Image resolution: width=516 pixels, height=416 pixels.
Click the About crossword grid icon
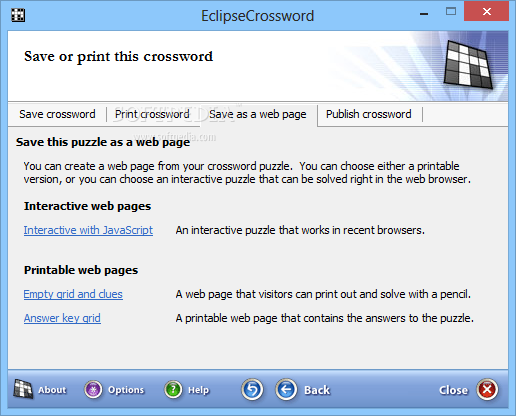click(23, 389)
